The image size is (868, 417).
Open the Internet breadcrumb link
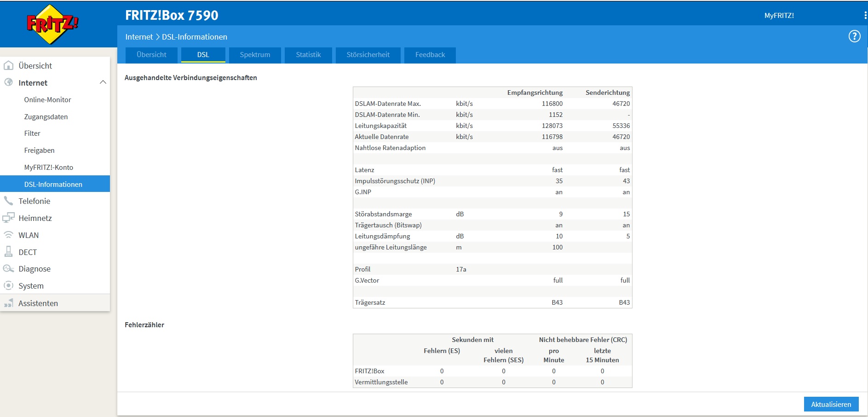coord(139,37)
